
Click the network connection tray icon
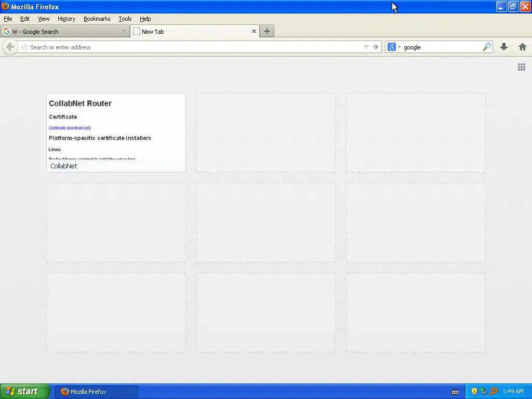484,391
